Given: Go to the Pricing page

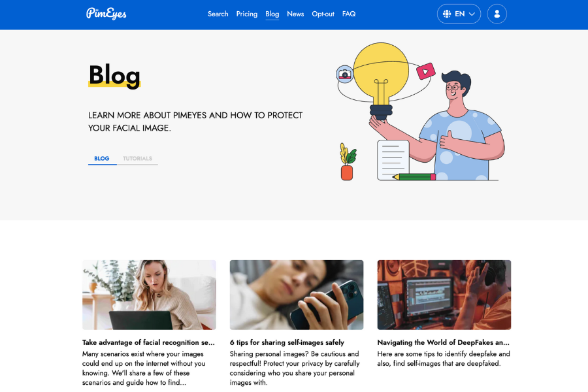Looking at the screenshot, I should (247, 14).
